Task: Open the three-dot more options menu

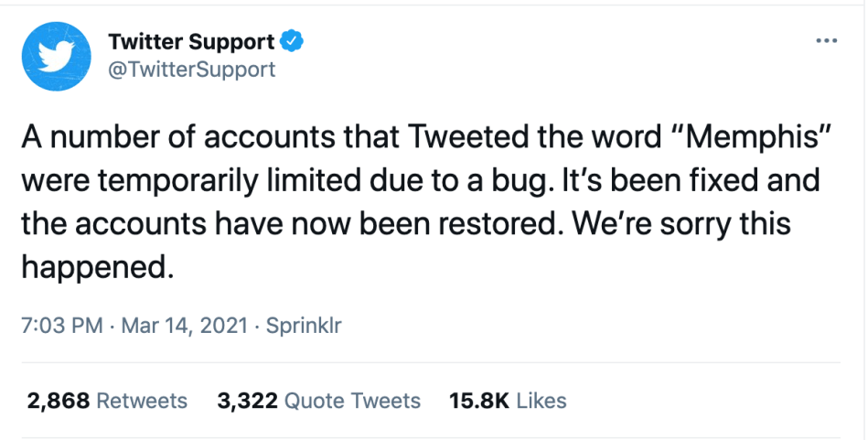Action: point(826,41)
